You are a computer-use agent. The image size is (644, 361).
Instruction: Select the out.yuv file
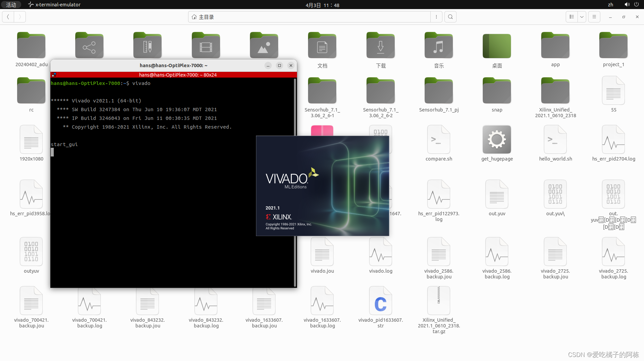coord(497,194)
